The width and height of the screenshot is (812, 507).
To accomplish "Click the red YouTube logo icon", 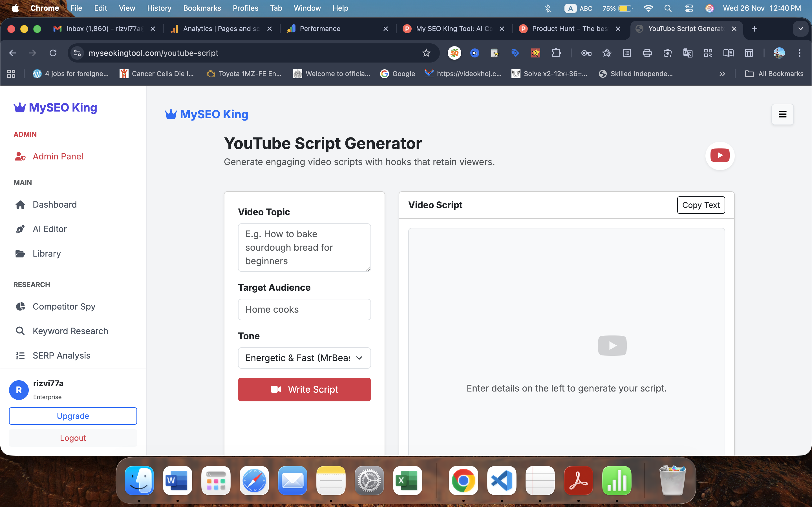I will 720,155.
